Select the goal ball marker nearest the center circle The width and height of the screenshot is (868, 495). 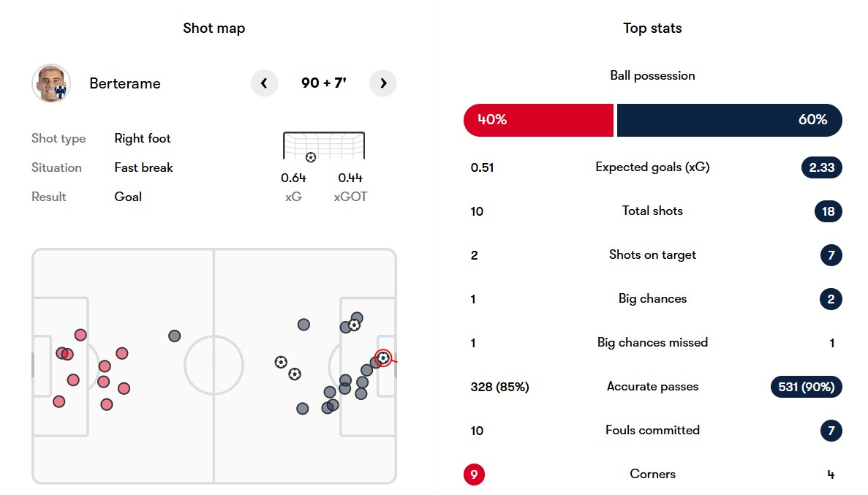(x=281, y=362)
